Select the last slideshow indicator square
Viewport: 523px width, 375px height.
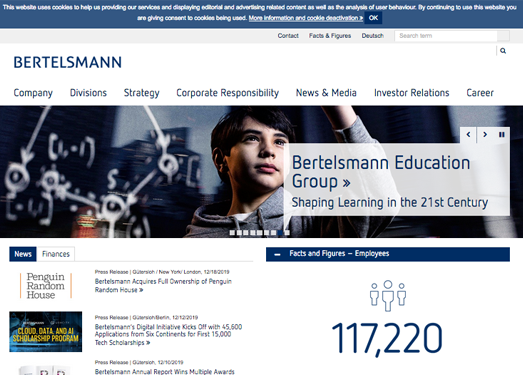click(287, 233)
